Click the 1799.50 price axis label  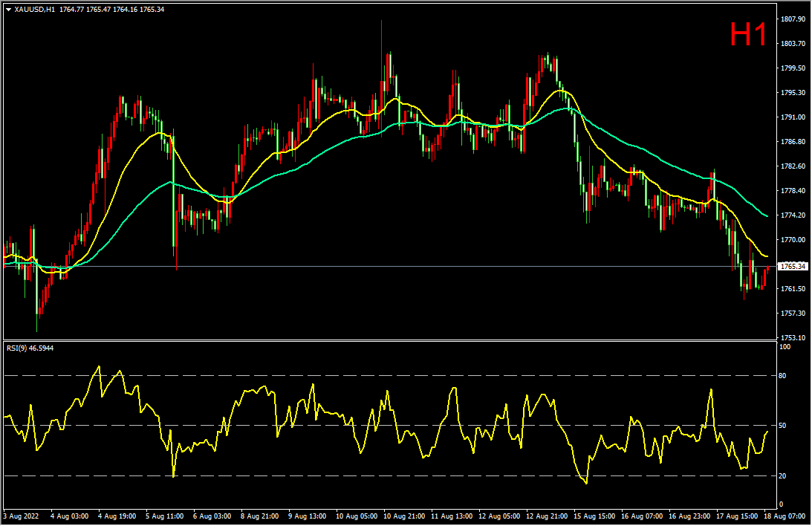pyautogui.click(x=793, y=68)
